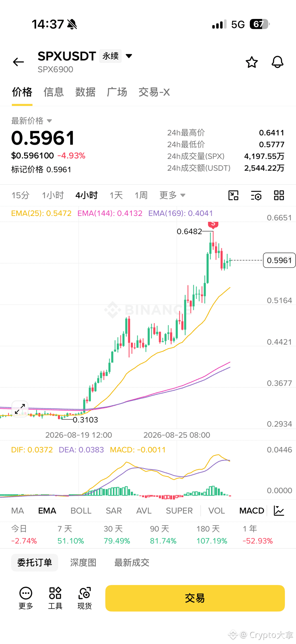Open the trading pair dropdown arrow next to 永续
The width and height of the screenshot is (296, 644).
tap(129, 56)
